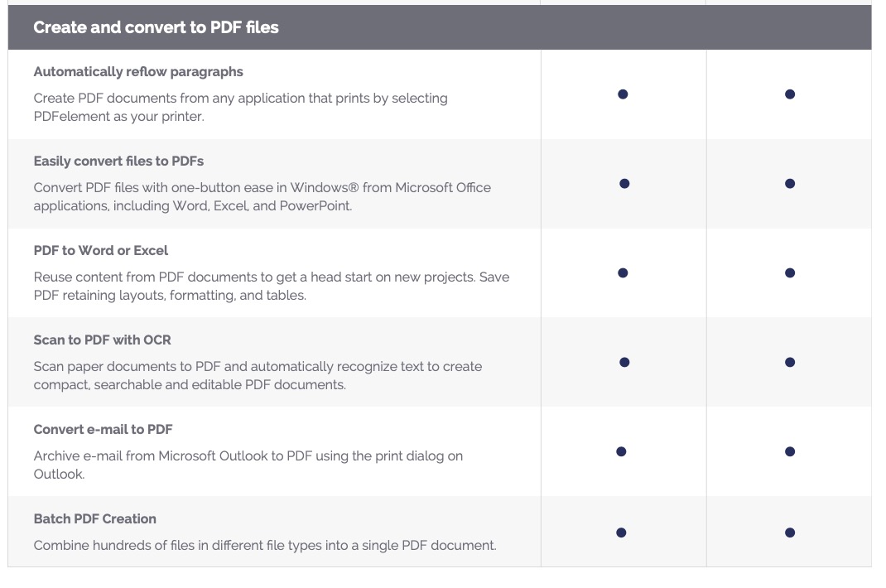Screen dimensions: 886x588
Task: Click the "Convert e-mail to PDF" feature title
Action: click(x=104, y=430)
